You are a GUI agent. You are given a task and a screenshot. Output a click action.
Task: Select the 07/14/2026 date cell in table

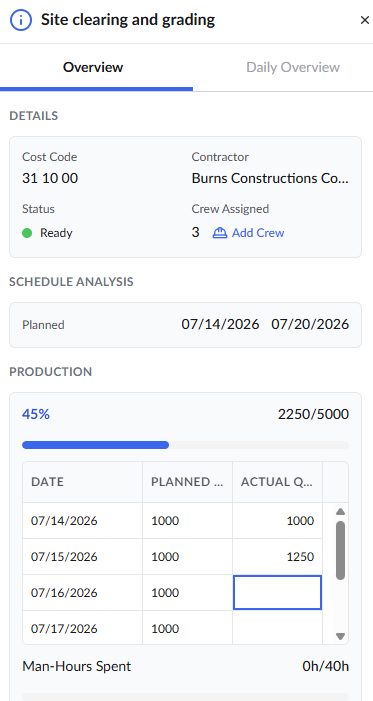tap(83, 521)
